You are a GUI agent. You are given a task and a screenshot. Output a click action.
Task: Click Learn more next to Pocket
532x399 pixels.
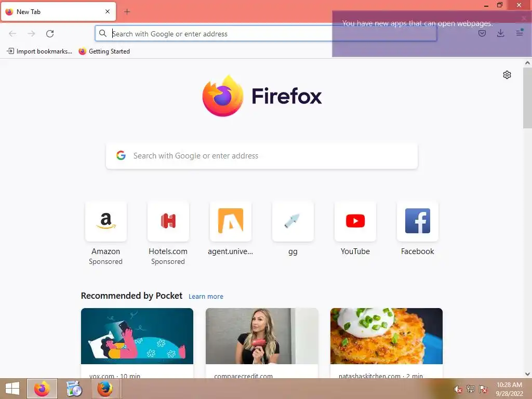[x=206, y=297]
